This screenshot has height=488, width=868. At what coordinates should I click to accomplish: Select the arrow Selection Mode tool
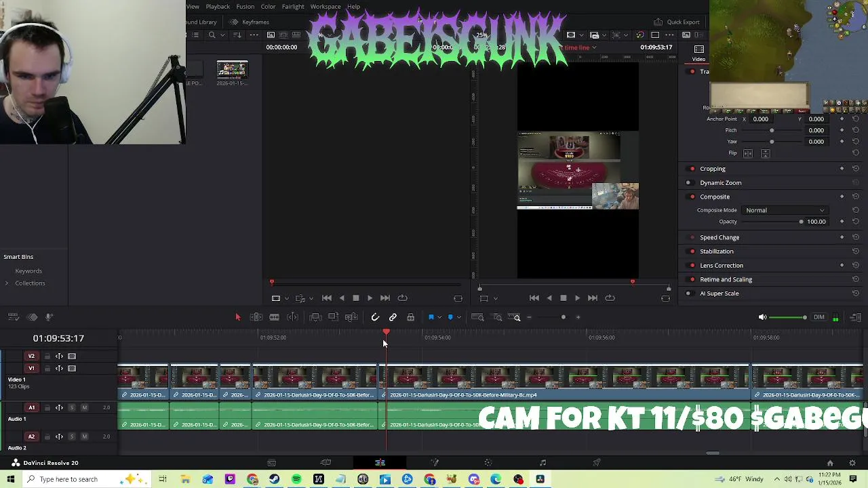coord(237,317)
